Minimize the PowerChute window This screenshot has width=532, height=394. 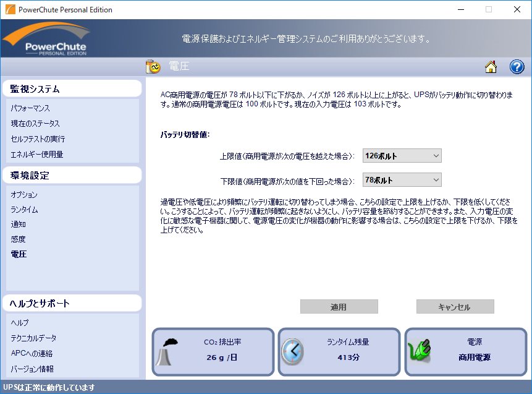pos(461,9)
